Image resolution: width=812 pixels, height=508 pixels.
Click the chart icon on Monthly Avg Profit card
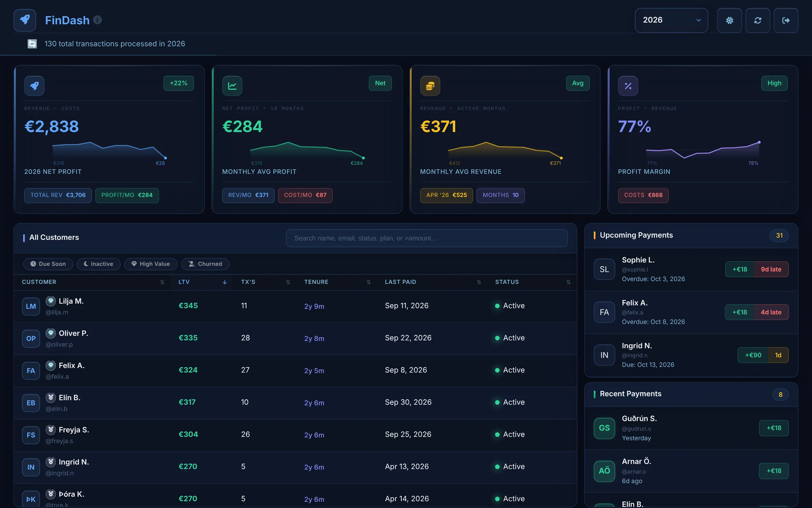click(232, 86)
